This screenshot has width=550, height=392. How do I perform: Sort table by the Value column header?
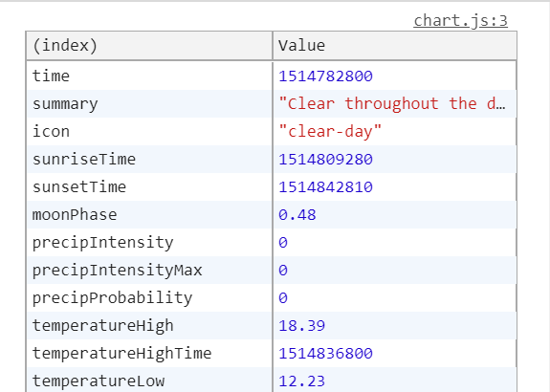(395, 46)
